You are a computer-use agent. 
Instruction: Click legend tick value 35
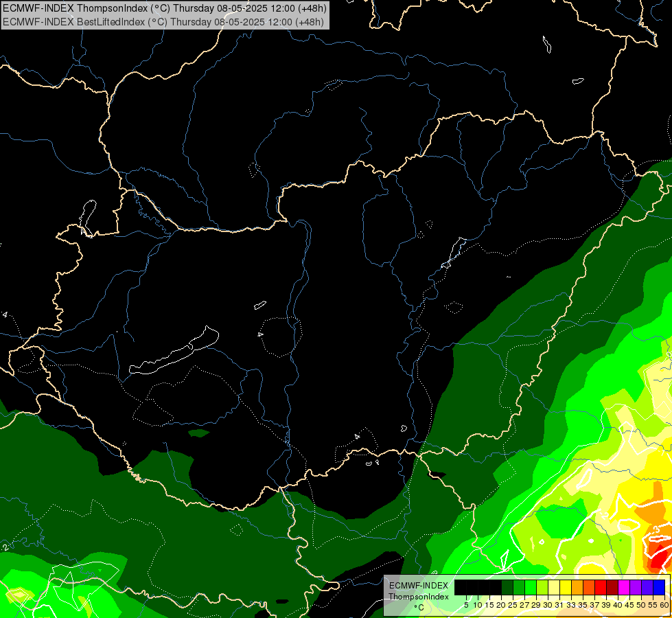coord(583,605)
